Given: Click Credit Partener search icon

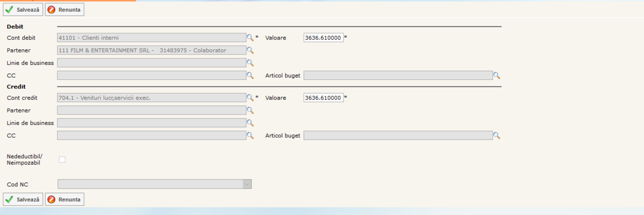Looking at the screenshot, I should pos(250,110).
